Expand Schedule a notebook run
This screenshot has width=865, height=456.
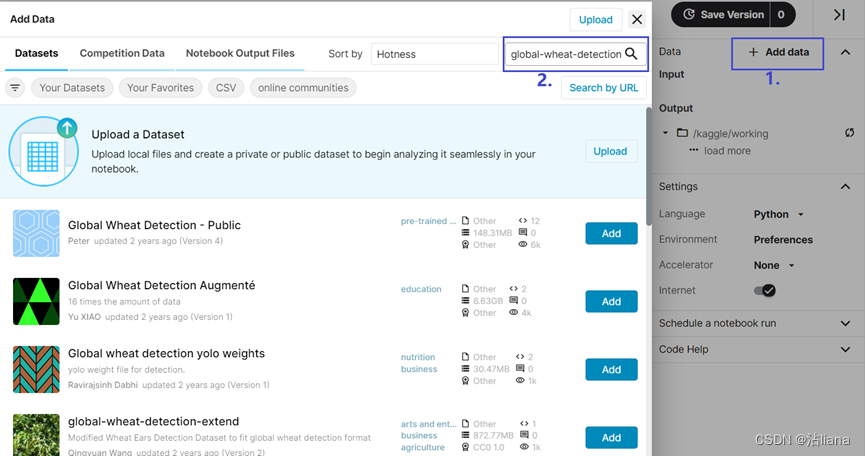coord(845,323)
